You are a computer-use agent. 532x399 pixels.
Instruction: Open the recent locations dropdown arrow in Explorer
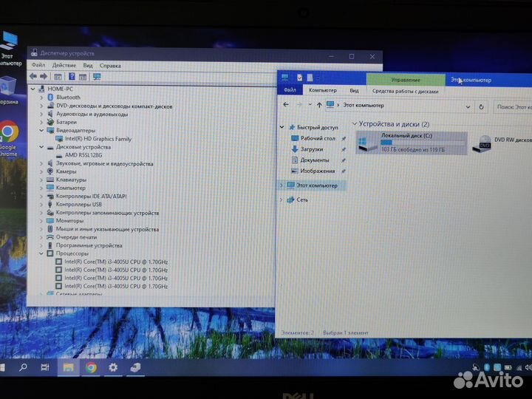click(x=310, y=105)
